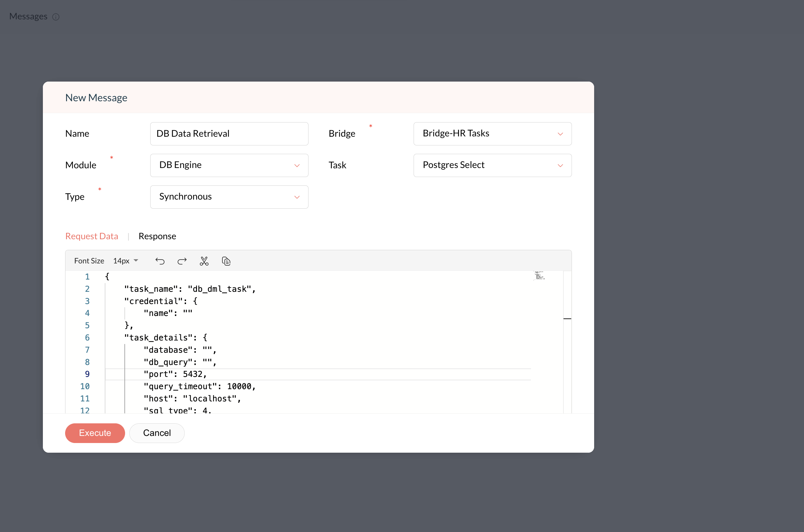Click the Name input field
The height and width of the screenshot is (532, 804).
[229, 134]
